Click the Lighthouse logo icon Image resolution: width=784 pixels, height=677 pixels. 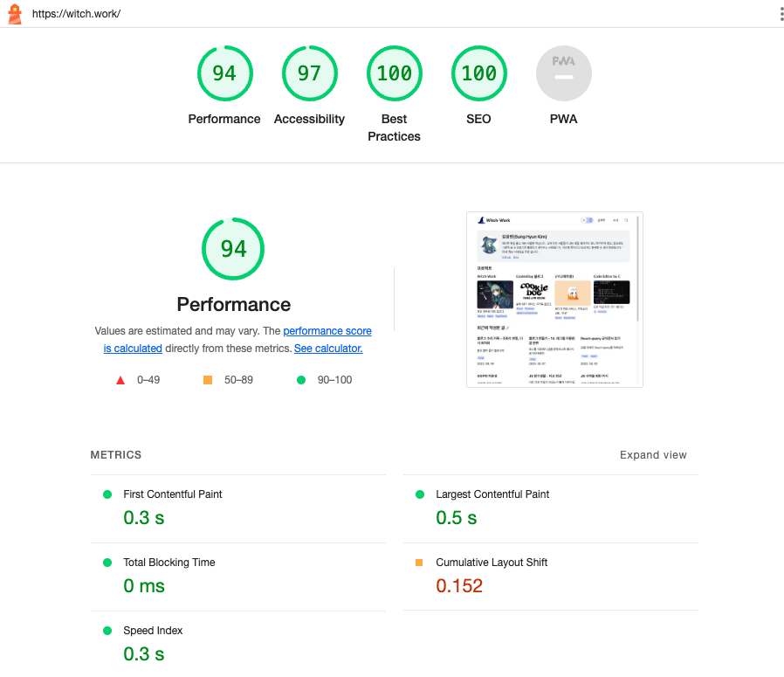coord(15,14)
